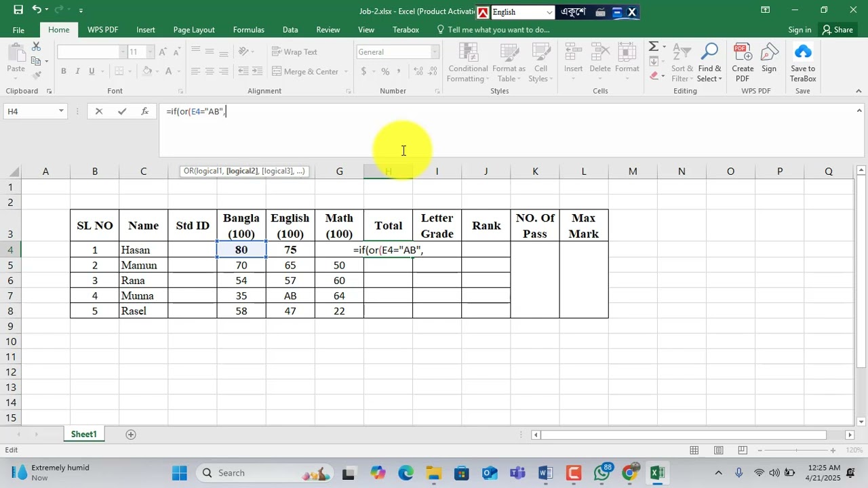Click Decrease Indent icon
868x488 pixels.
click(243, 71)
